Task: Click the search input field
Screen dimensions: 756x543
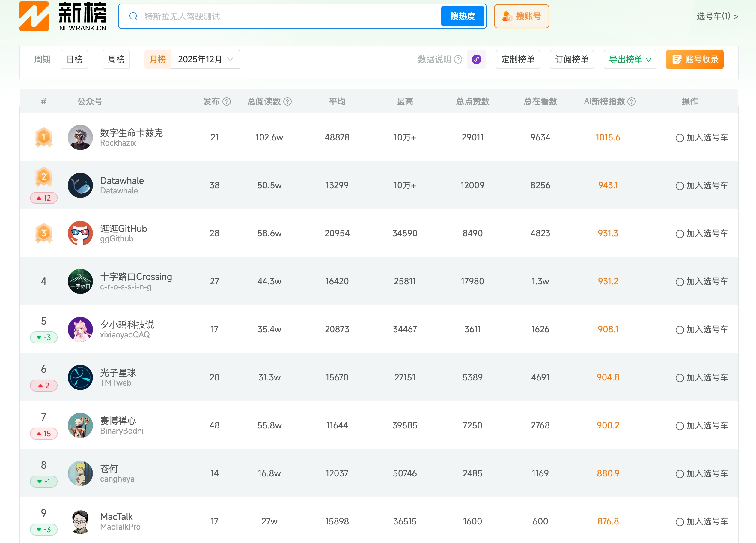Action: pyautogui.click(x=287, y=16)
